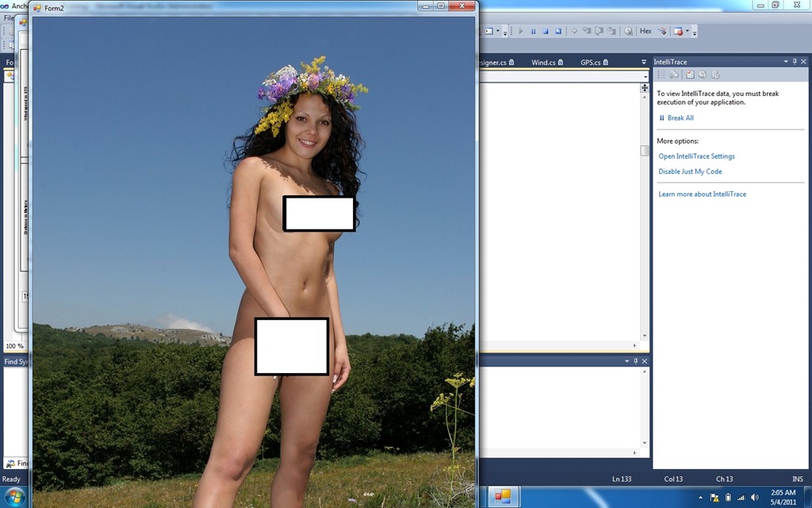Click the Col 13 status bar entry
This screenshot has height=508, width=812.
coord(673,479)
